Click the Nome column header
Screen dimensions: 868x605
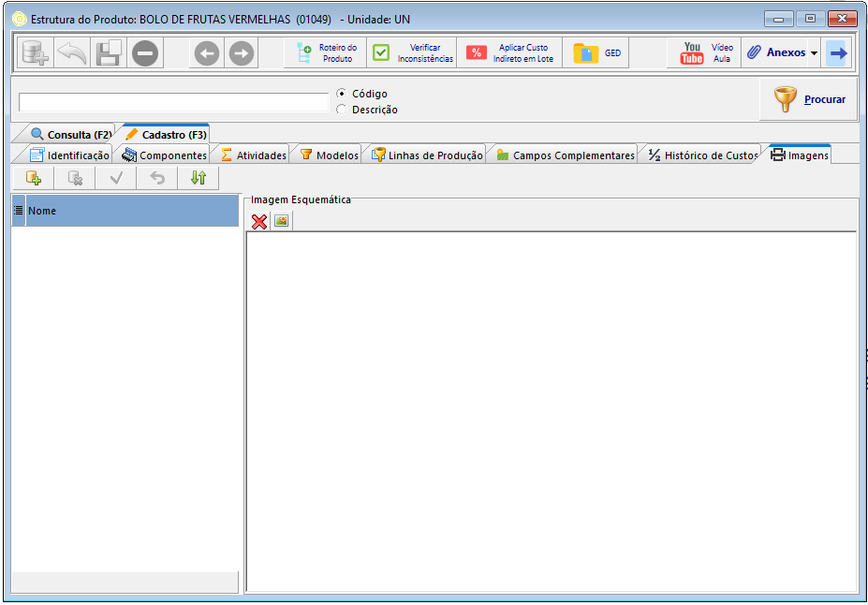132,211
